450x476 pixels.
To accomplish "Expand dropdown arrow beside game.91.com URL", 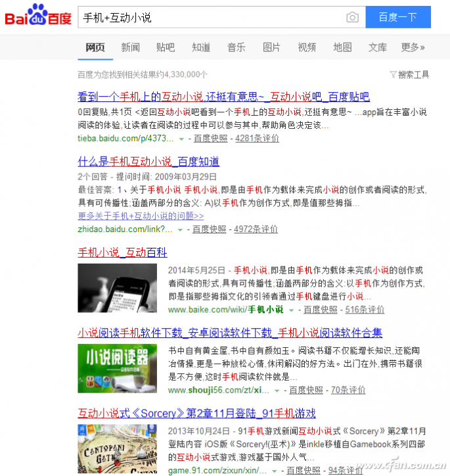I will coord(274,471).
